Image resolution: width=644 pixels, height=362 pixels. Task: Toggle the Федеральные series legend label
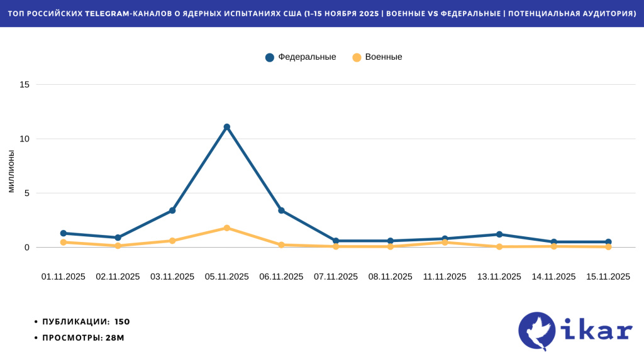(307, 57)
